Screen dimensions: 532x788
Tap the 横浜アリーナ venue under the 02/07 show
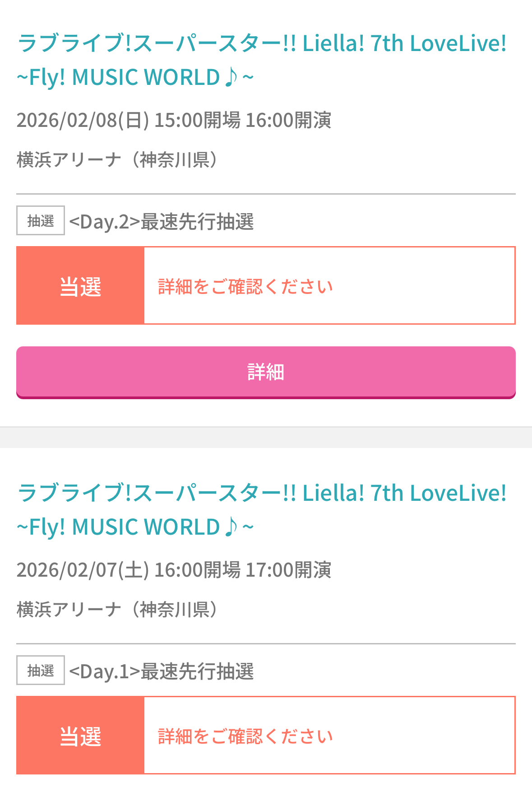click(x=117, y=610)
